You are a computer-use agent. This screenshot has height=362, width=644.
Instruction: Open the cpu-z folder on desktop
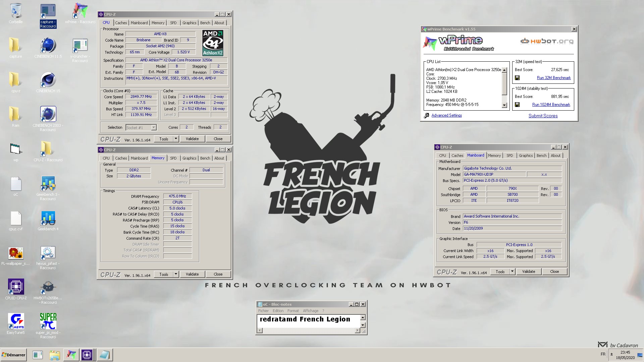15,82
